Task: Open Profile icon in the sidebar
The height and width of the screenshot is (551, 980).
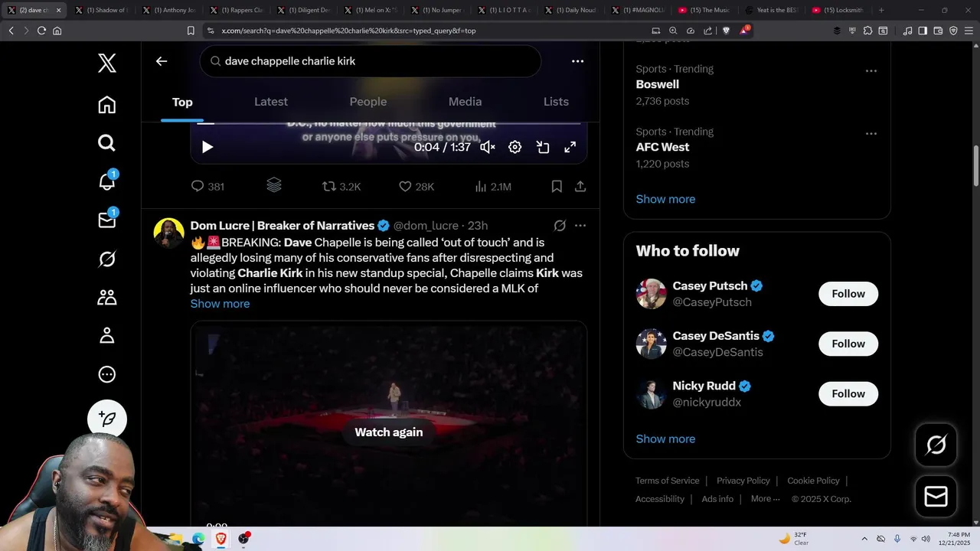Action: coord(107,335)
